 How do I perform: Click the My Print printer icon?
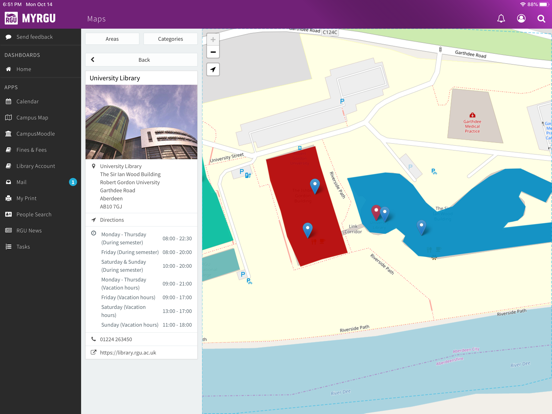coord(8,198)
